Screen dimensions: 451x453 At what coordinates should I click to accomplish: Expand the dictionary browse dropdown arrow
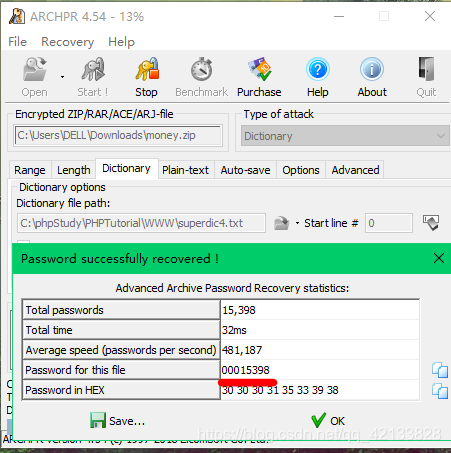click(x=297, y=223)
